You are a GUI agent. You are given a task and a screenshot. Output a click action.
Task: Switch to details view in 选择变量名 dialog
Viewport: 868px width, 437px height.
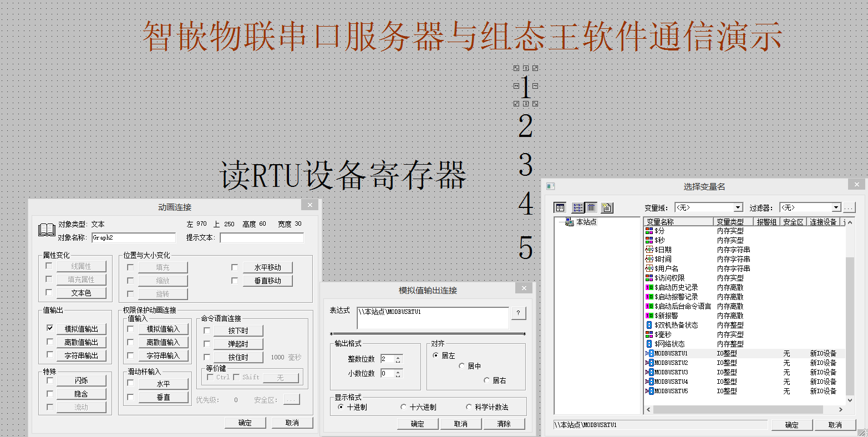coord(592,207)
